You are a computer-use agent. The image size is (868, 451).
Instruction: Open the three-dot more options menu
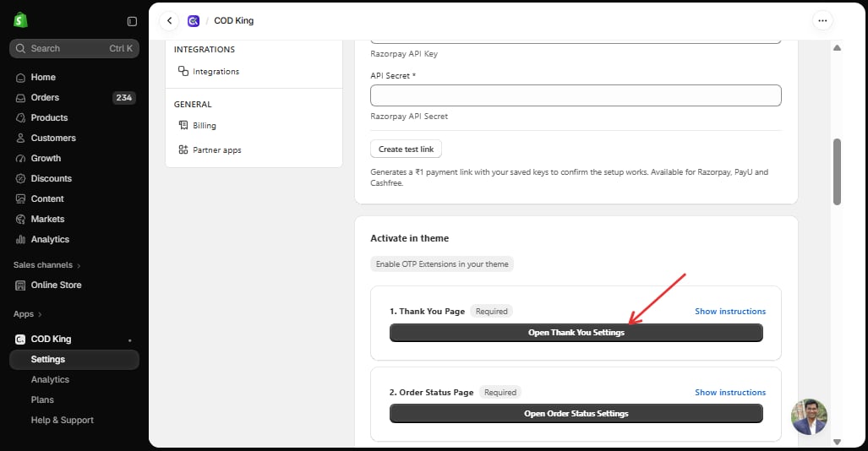point(822,21)
